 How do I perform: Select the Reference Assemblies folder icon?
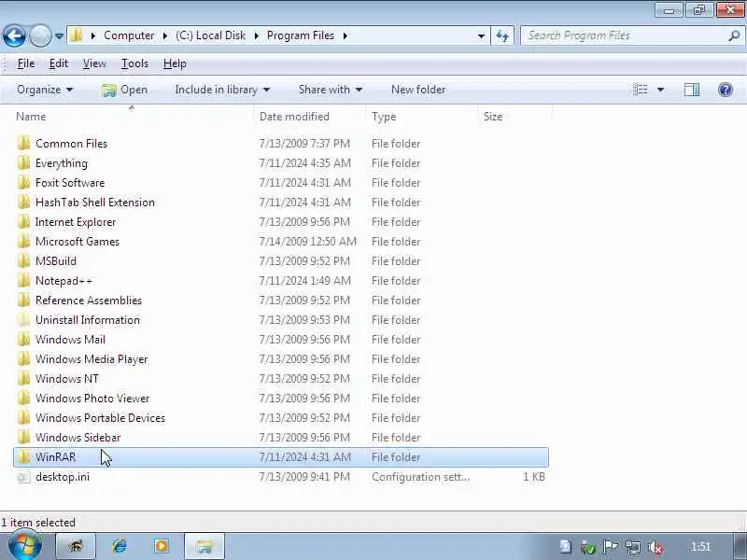click(24, 300)
